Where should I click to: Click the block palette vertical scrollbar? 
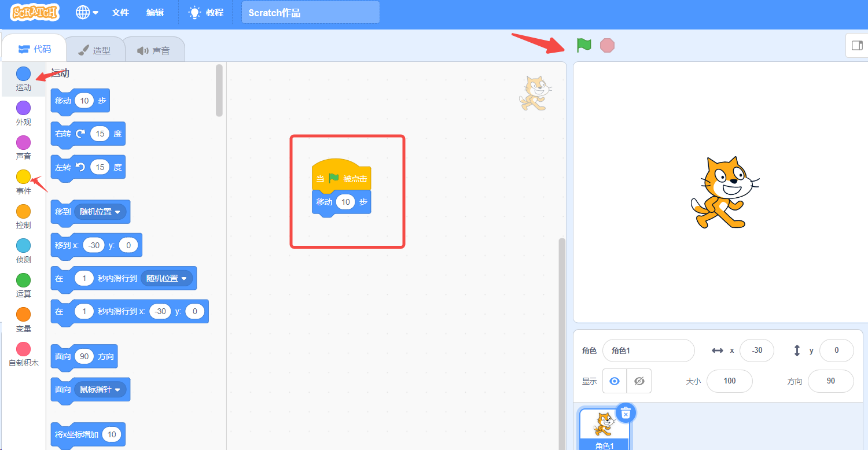tap(219, 90)
